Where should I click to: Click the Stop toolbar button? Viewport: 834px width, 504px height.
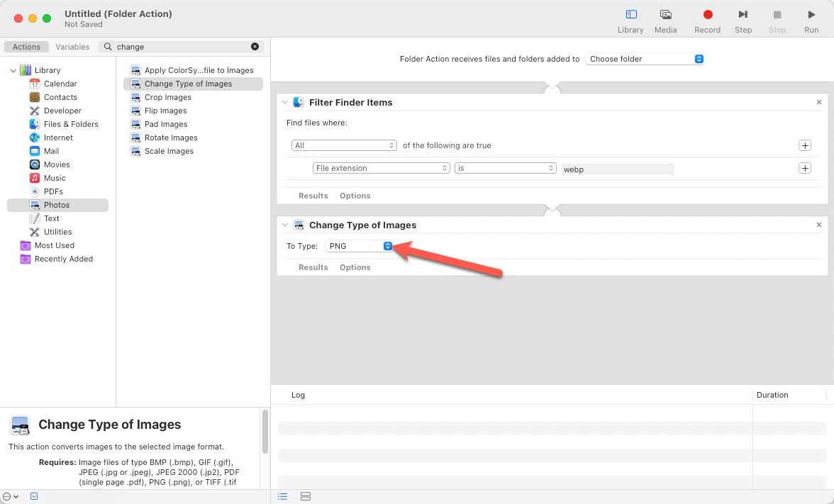777,21
